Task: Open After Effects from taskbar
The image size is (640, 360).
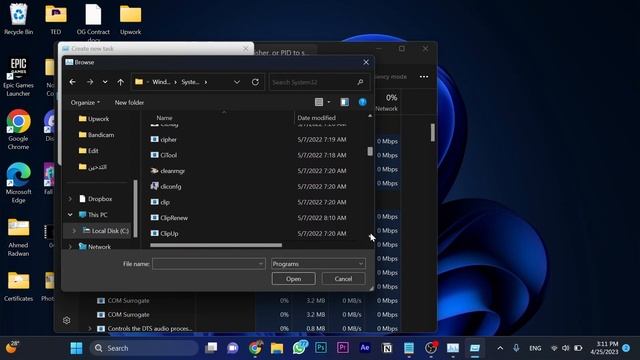Action: [x=365, y=348]
